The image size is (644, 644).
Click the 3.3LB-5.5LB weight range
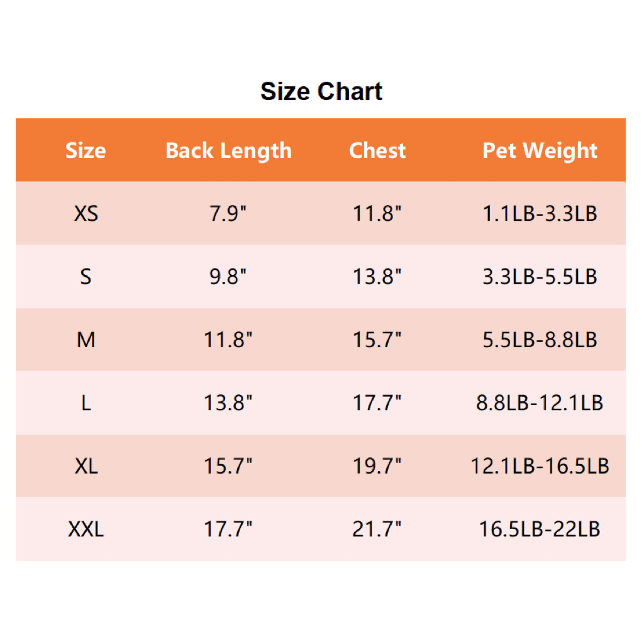(540, 277)
